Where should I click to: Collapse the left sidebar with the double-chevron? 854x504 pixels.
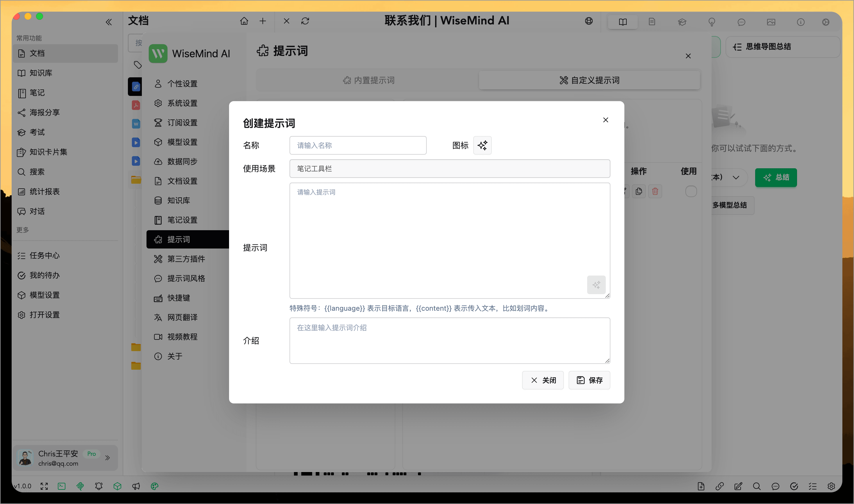(x=109, y=22)
